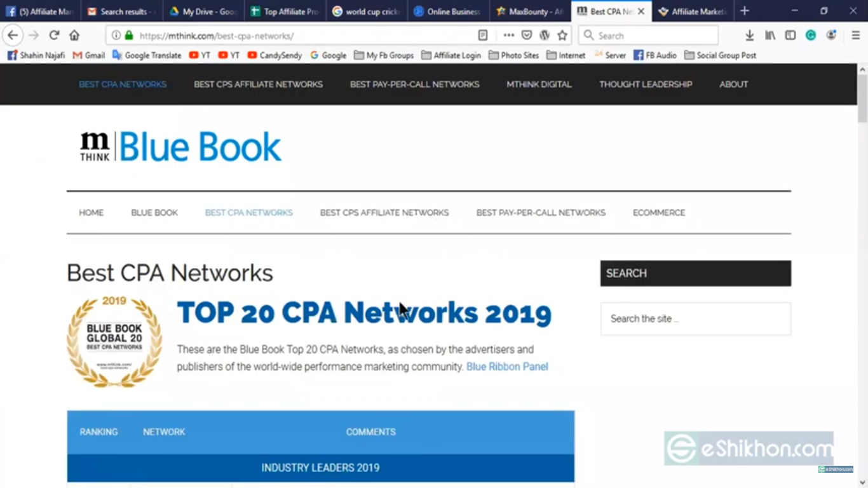Reload the current page
Viewport: 868px width, 488px height.
53,35
